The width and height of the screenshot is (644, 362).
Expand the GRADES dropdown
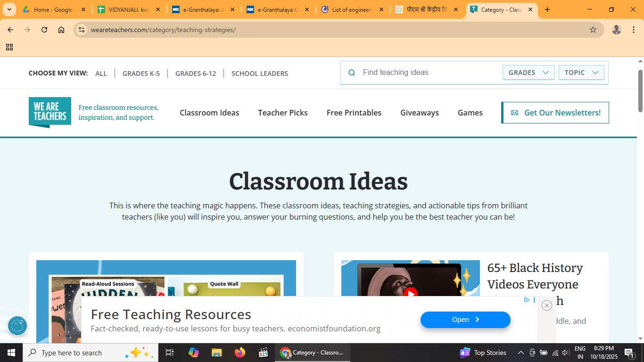(528, 73)
